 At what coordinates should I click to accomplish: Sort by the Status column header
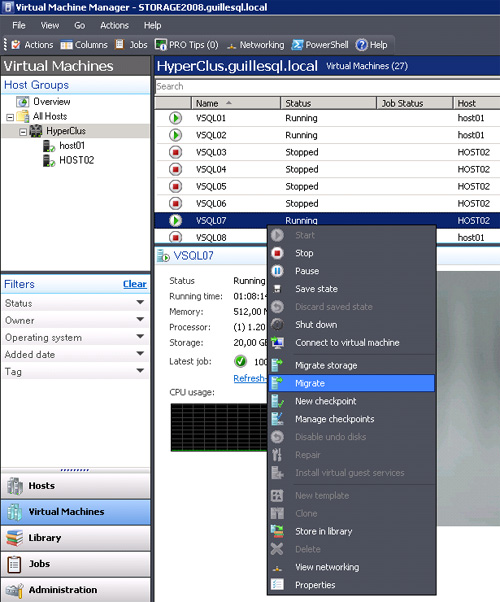pyautogui.click(x=328, y=103)
